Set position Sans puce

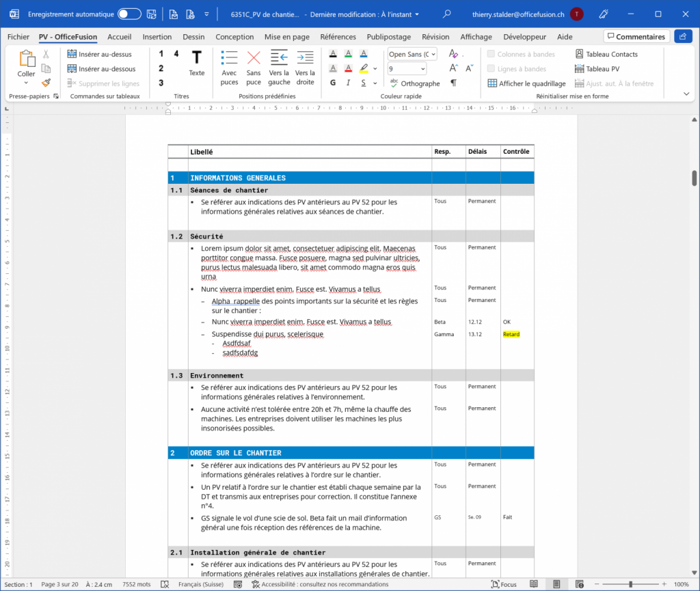[254, 68]
